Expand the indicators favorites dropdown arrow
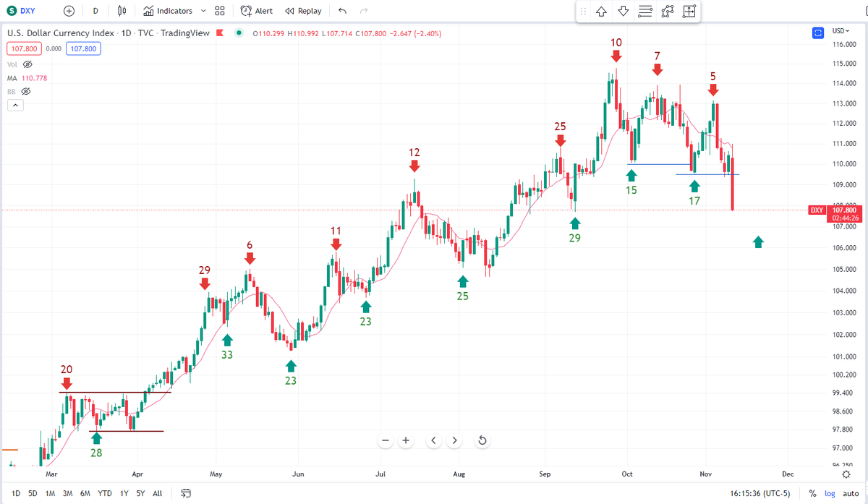This screenshot has height=504, width=868. click(203, 11)
